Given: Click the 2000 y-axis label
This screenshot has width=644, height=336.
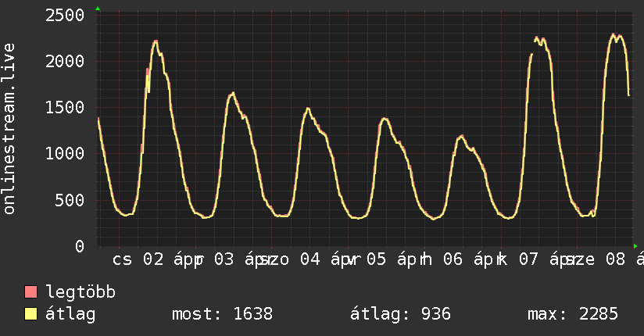Looking at the screenshot, I should [x=66, y=62].
